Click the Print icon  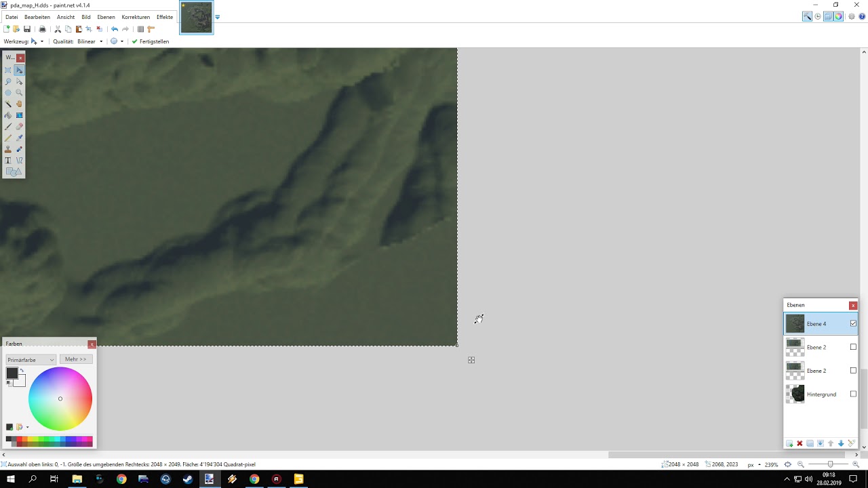(x=42, y=29)
